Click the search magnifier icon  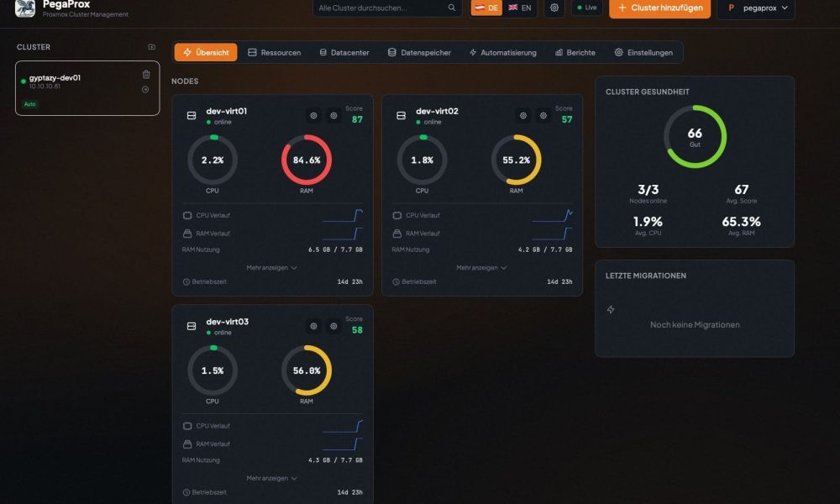(452, 8)
